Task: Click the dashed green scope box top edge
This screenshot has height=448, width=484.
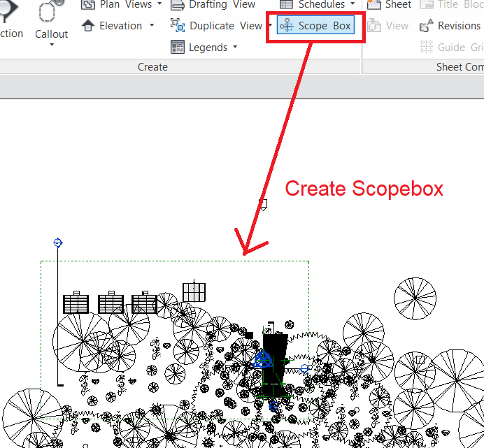Action: (175, 261)
